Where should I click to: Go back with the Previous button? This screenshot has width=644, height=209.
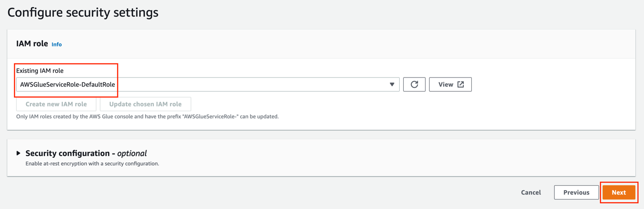coord(576,192)
